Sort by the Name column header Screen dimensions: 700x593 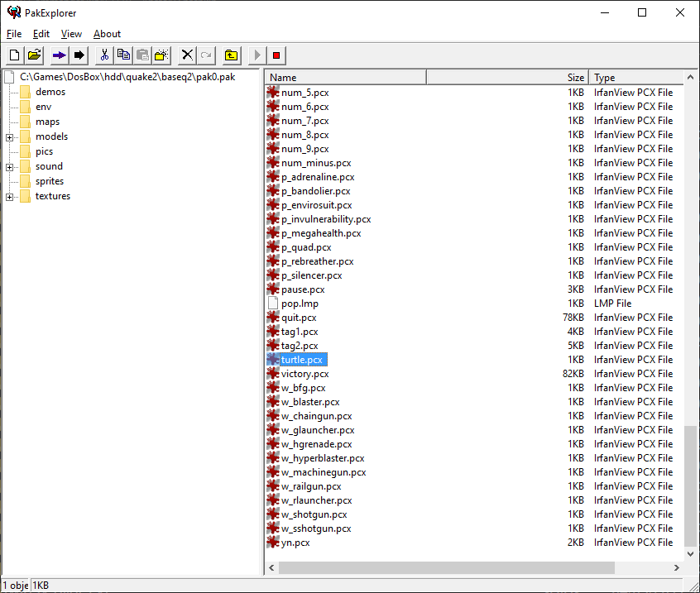(346, 78)
